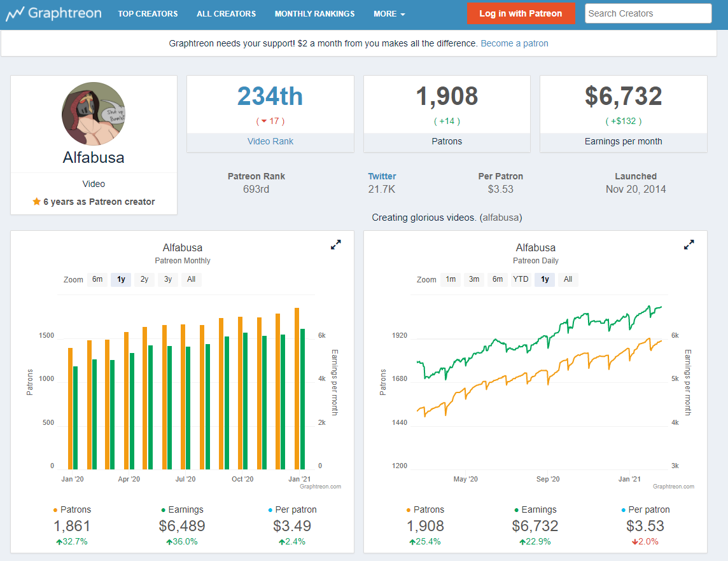Open the Video Rank link

[270, 141]
